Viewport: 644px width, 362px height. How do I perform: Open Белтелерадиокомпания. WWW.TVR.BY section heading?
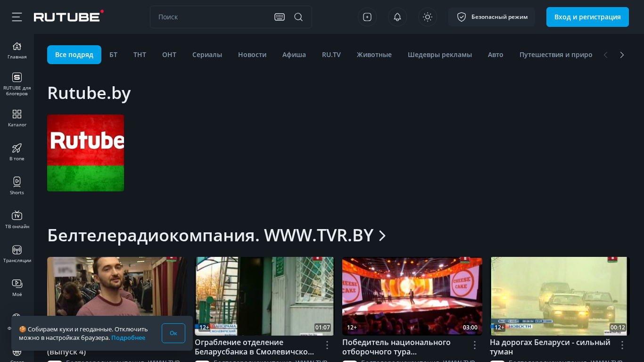coord(210,235)
